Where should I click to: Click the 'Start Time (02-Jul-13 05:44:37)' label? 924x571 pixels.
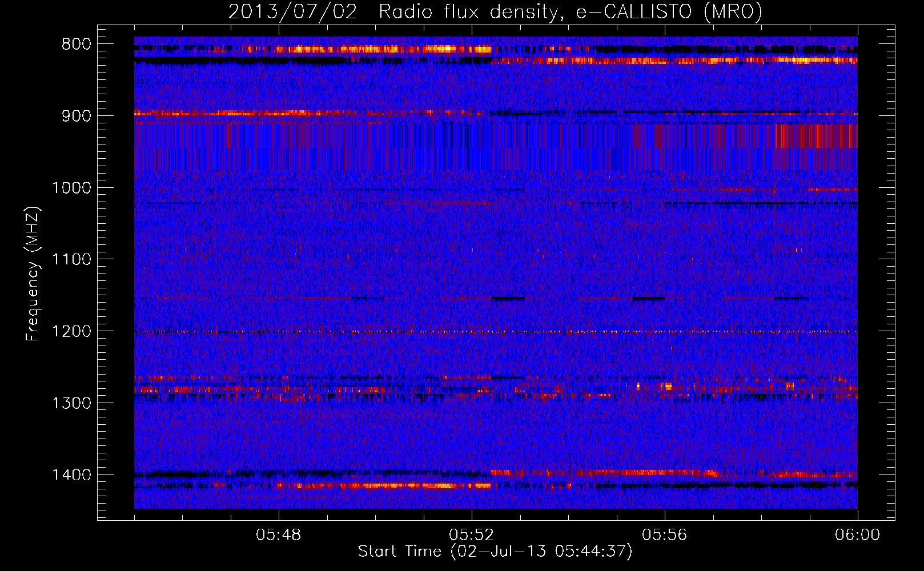[x=495, y=551]
